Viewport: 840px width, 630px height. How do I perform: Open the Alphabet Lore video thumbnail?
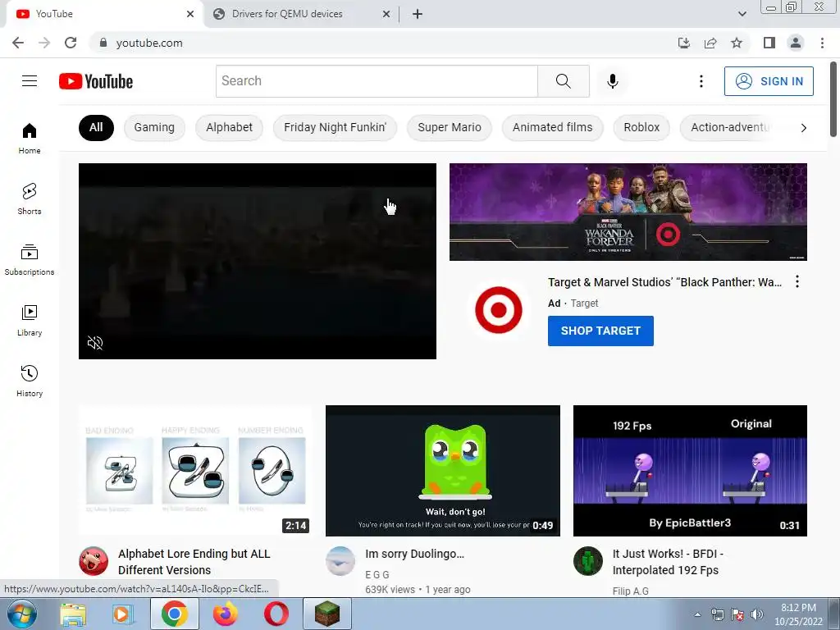[x=194, y=470]
